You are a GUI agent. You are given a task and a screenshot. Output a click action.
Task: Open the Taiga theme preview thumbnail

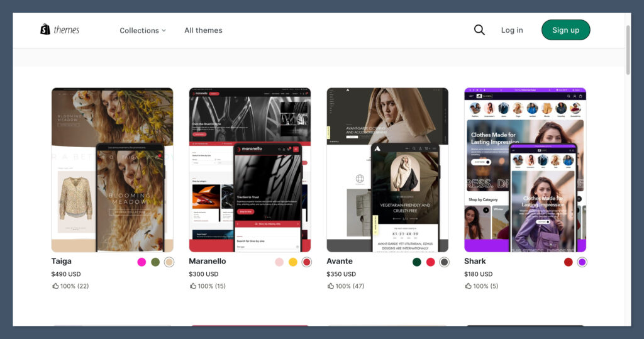(x=112, y=170)
